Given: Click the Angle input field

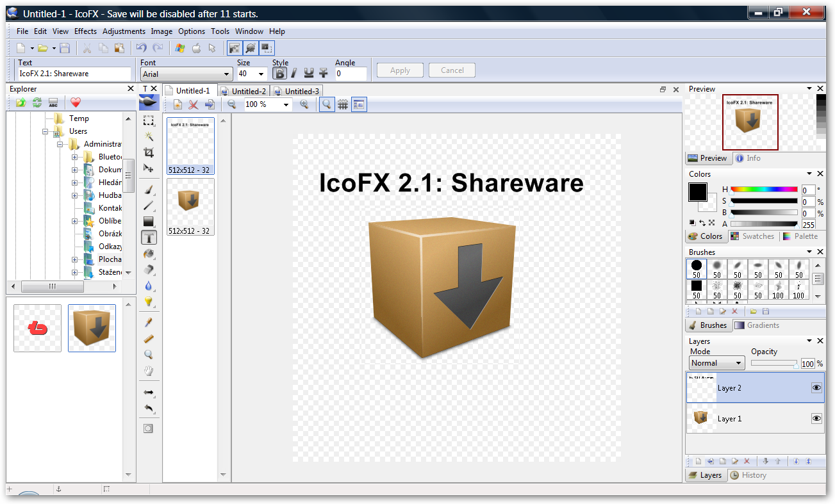Looking at the screenshot, I should click(351, 74).
